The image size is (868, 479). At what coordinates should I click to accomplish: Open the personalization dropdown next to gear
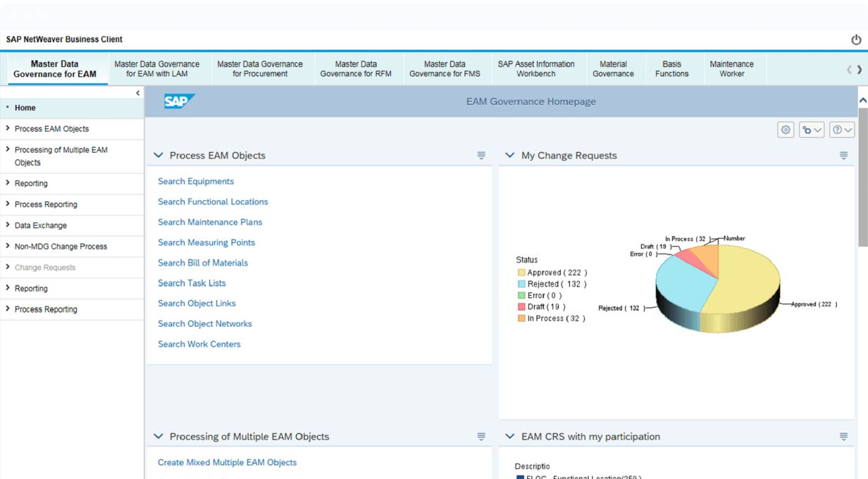812,130
